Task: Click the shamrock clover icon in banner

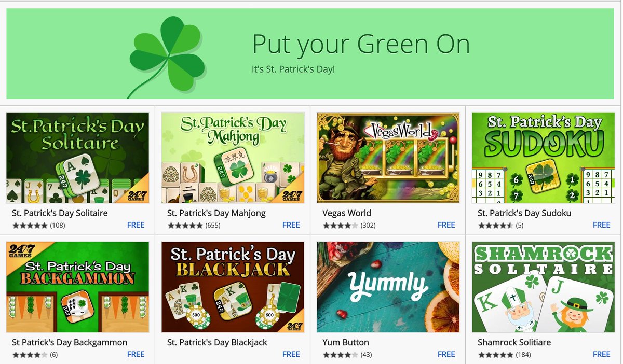Action: tap(166, 55)
